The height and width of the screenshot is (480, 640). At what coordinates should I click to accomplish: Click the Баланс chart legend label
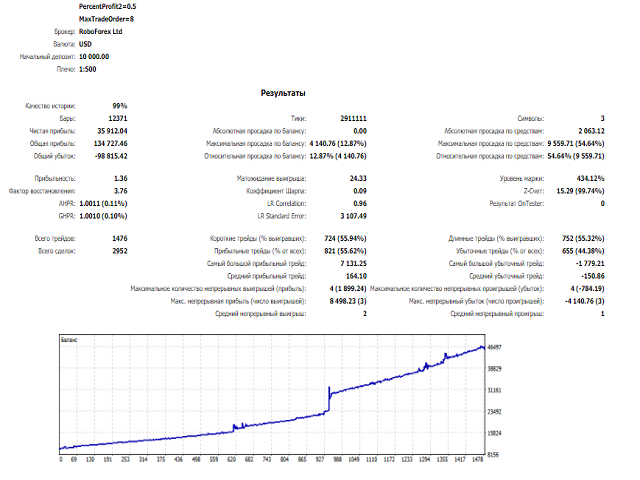pyautogui.click(x=69, y=340)
